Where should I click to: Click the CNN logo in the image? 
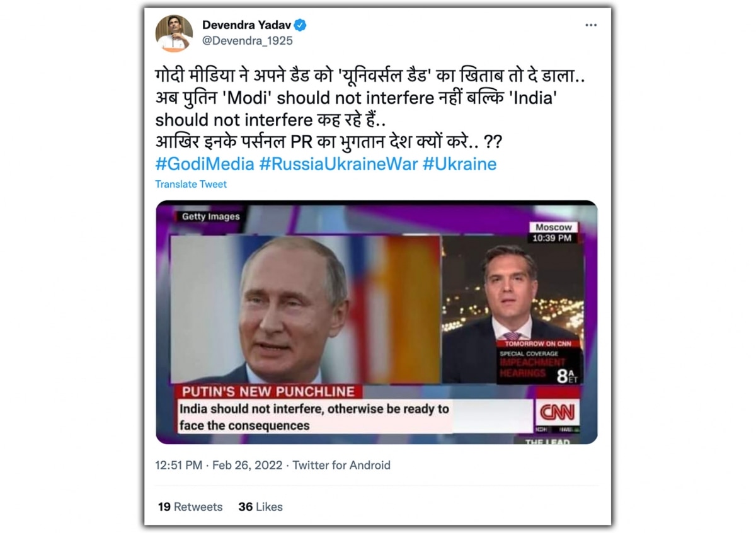[557, 413]
